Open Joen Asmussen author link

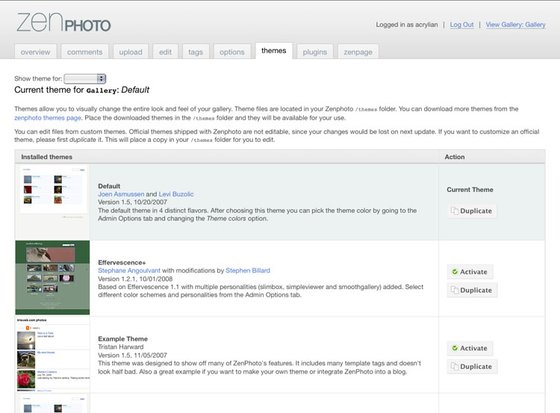121,194
